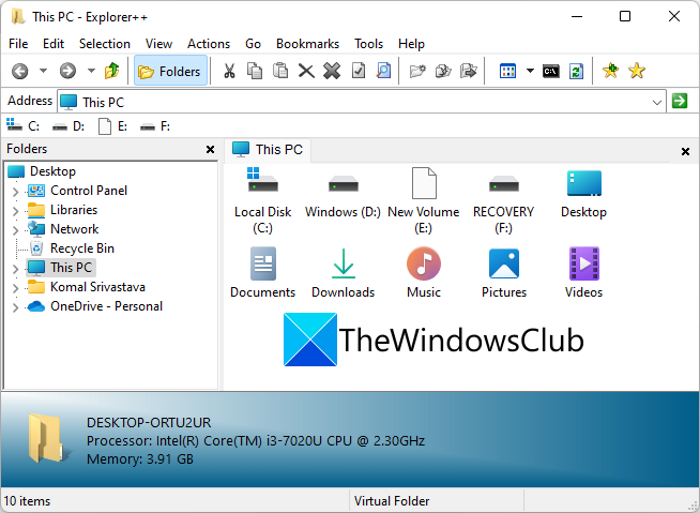Select RECOVERY (F:) drive icon

point(504,200)
